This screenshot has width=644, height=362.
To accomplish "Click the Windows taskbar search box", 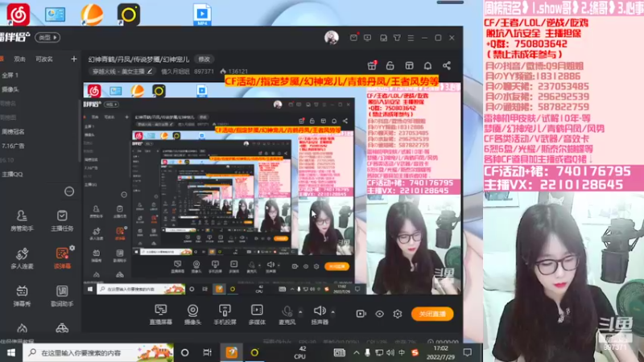I will 97,352.
